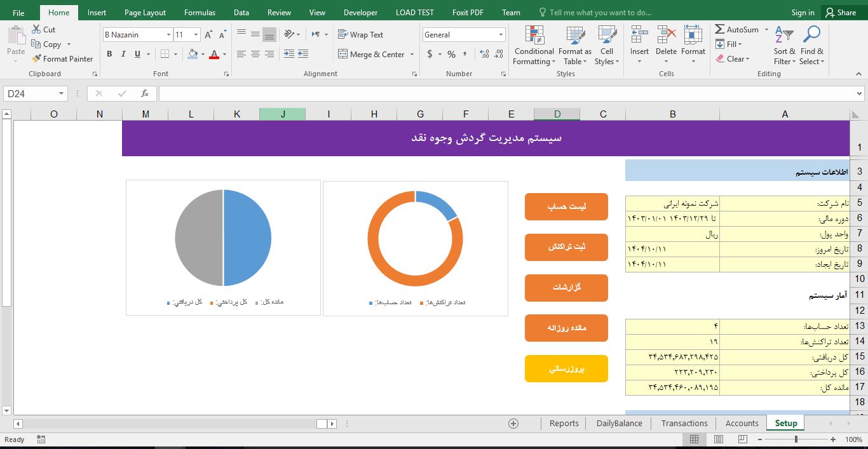Viewport: 868px width, 449px height.
Task: Switch to the Transactions sheet tab
Action: coord(684,424)
